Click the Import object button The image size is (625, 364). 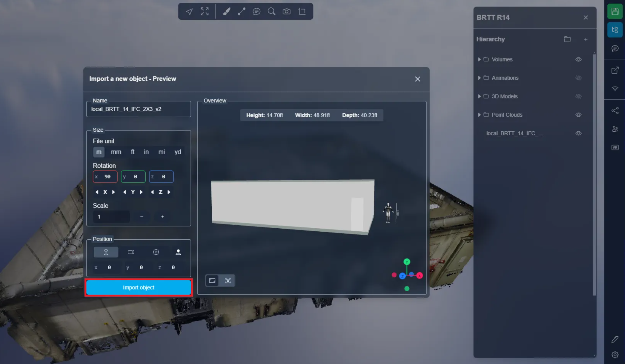[x=138, y=287]
